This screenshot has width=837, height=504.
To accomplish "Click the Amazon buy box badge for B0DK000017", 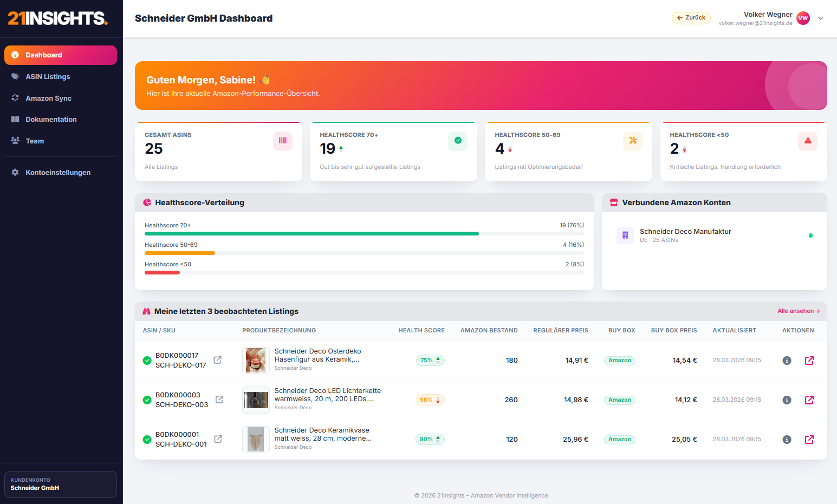I will (x=620, y=361).
